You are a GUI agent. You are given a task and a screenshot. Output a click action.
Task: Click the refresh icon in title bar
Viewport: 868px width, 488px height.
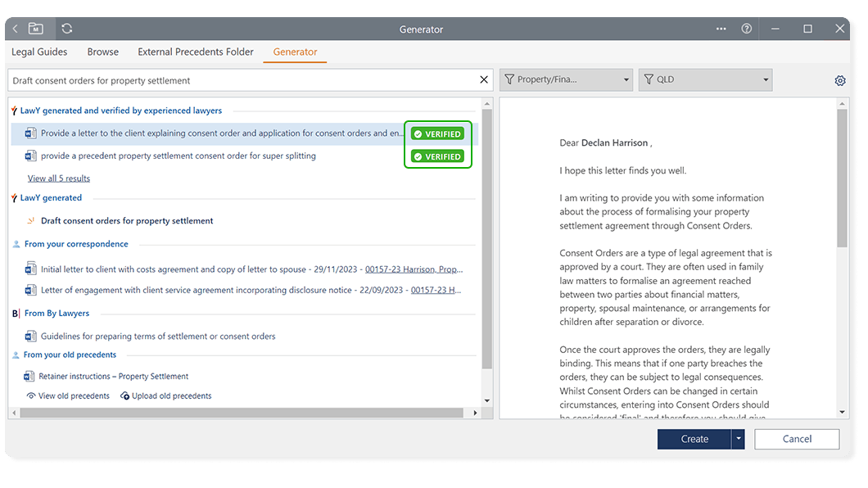point(67,28)
